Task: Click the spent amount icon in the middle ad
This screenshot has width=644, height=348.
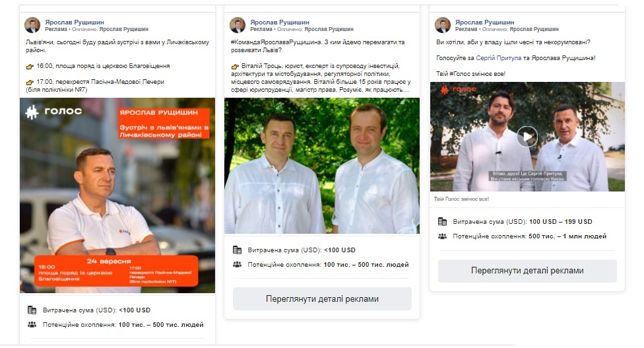Action: tap(237, 250)
